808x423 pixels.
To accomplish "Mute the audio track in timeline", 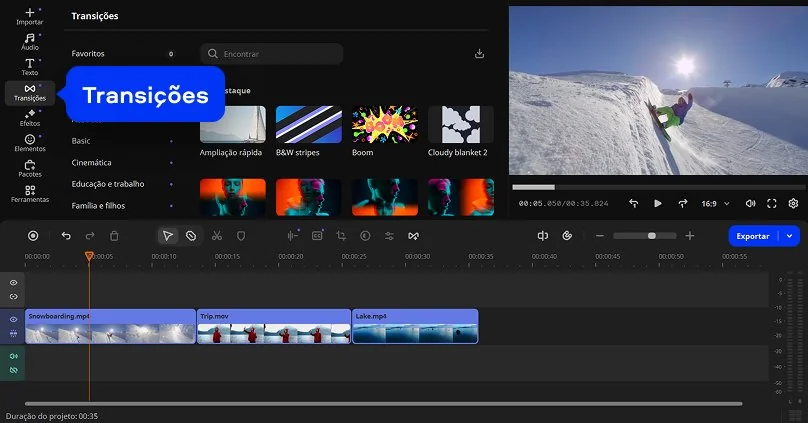I will pos(14,356).
